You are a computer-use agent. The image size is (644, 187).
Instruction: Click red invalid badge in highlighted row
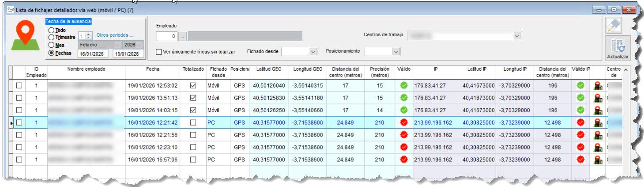pyautogui.click(x=403, y=122)
